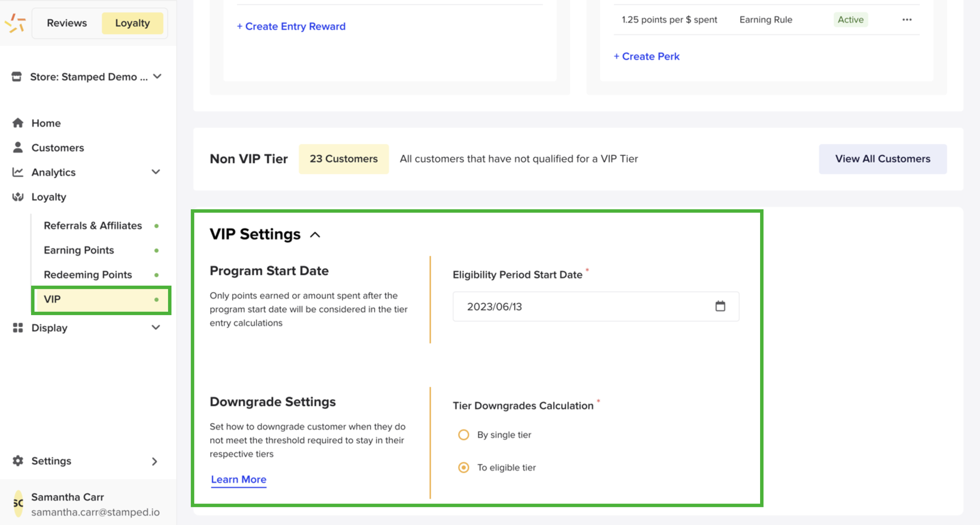Click the 1.25 points per $ spent text
The height and width of the screenshot is (525, 980).
click(669, 20)
